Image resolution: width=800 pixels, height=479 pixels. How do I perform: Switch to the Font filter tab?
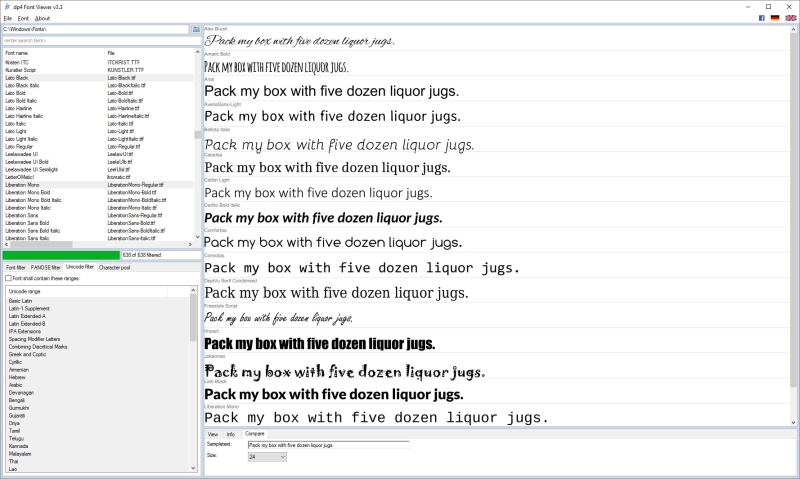point(15,267)
